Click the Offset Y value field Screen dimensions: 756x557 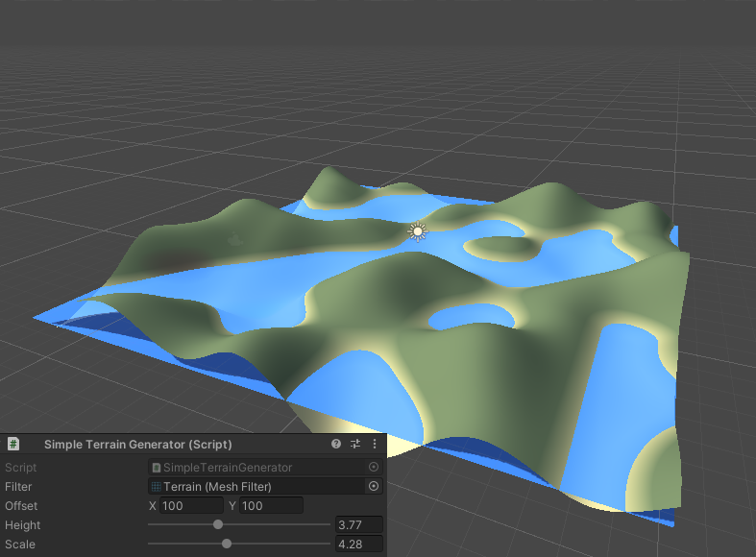tap(271, 505)
